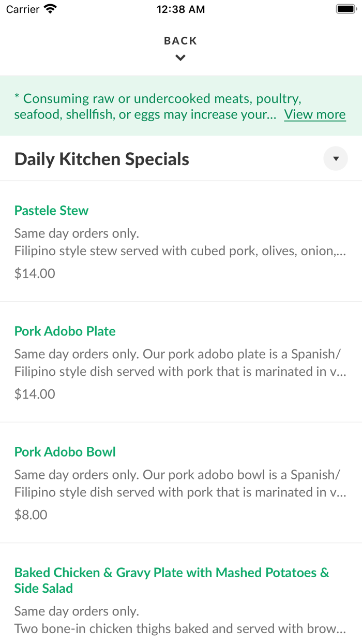Tap the Pork Adobo Plate $14.00 price

[35, 394]
